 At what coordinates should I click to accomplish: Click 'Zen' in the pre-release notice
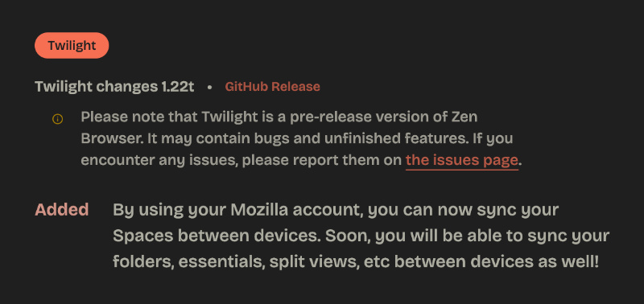point(464,117)
